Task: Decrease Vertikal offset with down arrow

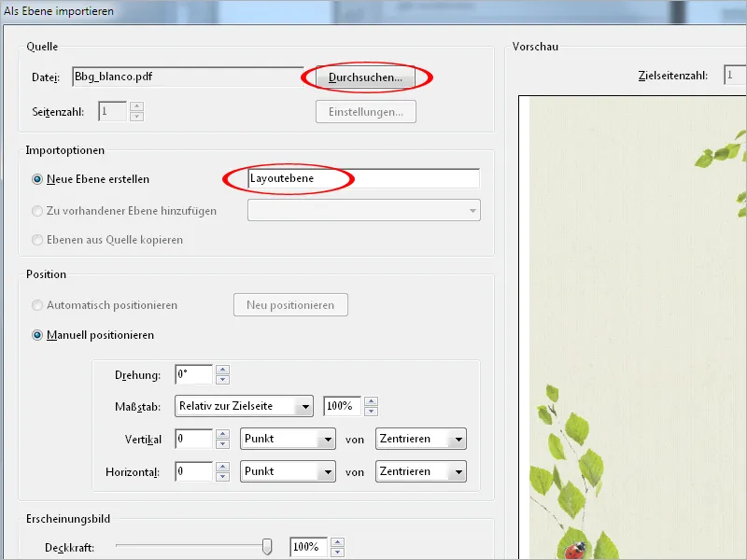Action: coord(222,444)
